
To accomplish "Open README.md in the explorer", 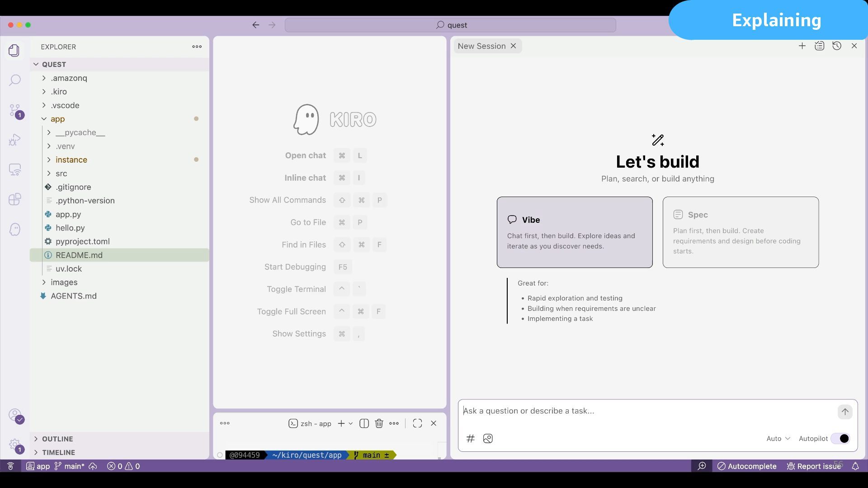I will point(79,255).
